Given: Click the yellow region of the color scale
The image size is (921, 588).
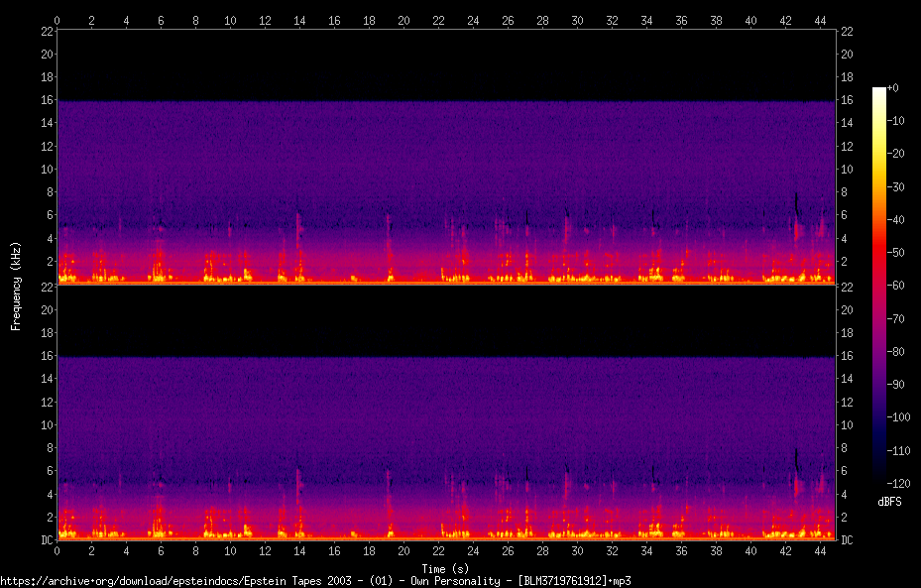Looking at the screenshot, I should coord(879,159).
